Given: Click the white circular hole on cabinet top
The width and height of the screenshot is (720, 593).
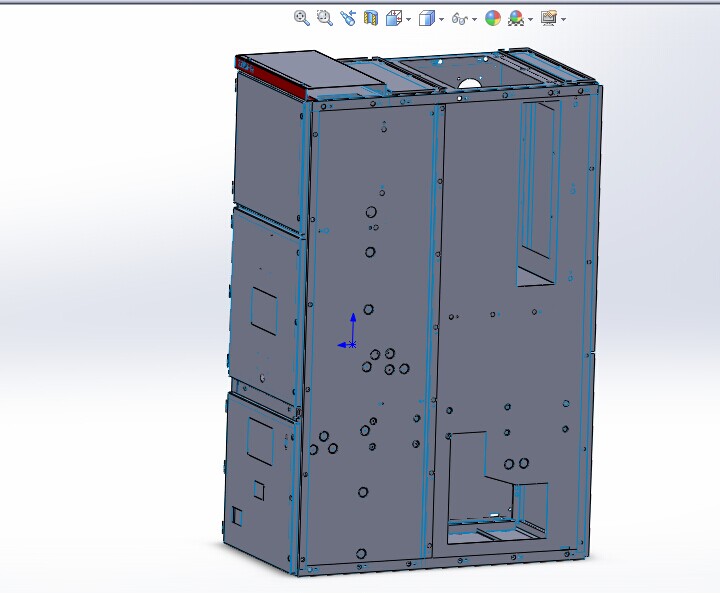Looking at the screenshot, I should [469, 84].
